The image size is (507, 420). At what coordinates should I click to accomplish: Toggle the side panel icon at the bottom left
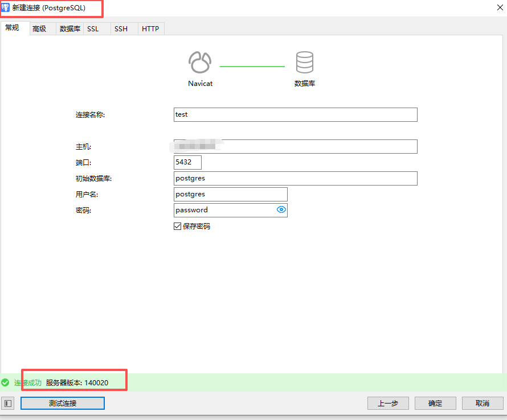tap(8, 403)
